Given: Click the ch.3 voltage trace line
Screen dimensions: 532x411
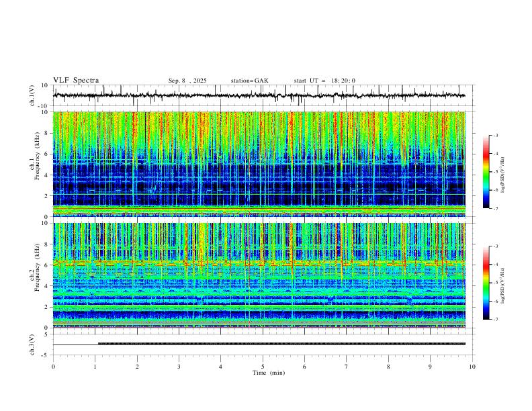Looking at the screenshot, I should coord(259,344).
